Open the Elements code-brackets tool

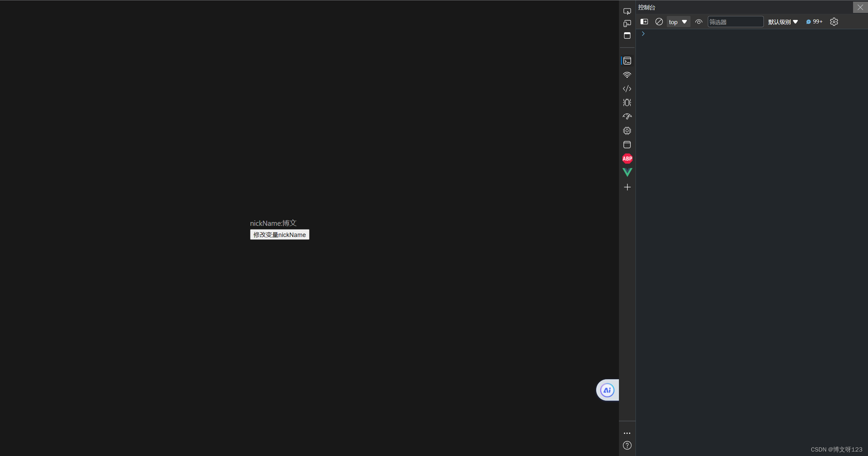(627, 89)
